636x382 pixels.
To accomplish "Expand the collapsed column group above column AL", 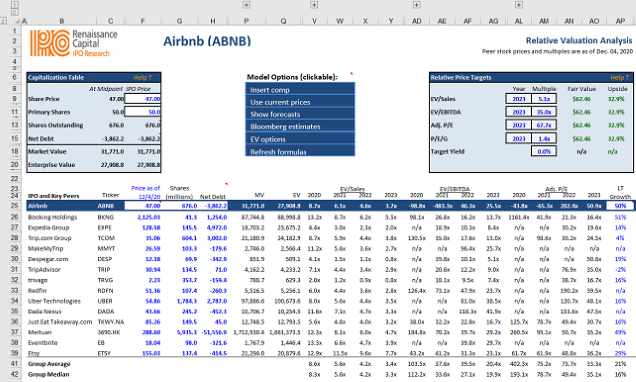I will [519, 5].
